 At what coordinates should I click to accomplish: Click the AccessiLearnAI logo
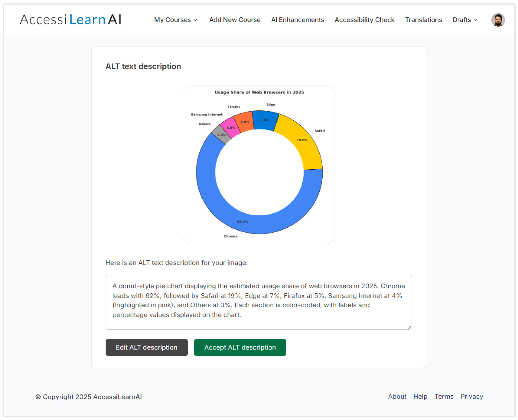[70, 20]
